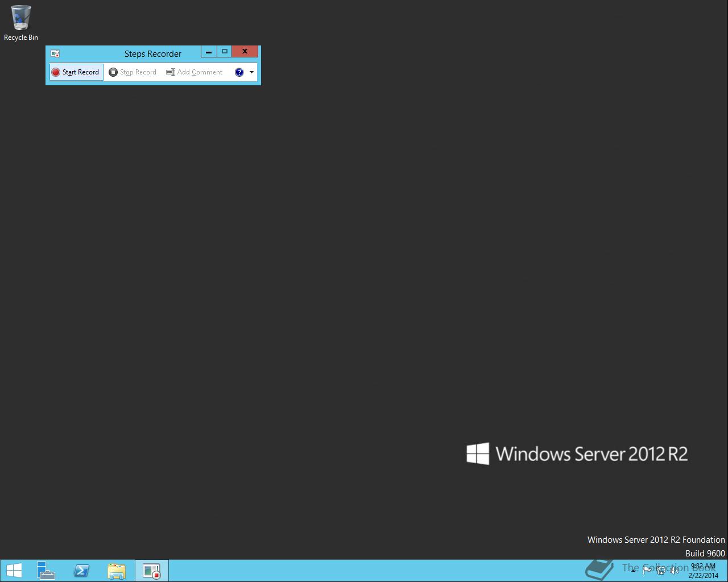Minimize the Steps Recorder window

pyautogui.click(x=209, y=52)
